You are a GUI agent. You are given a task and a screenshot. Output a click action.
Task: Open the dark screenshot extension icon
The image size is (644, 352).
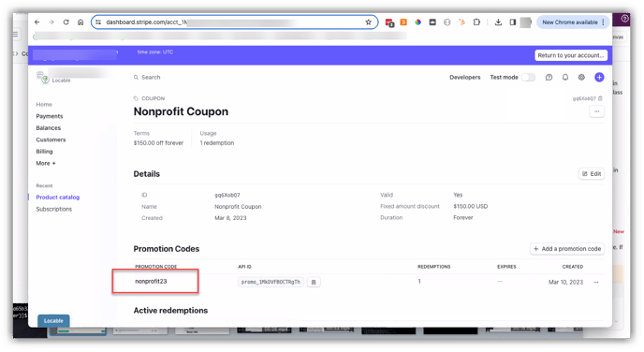(x=432, y=22)
